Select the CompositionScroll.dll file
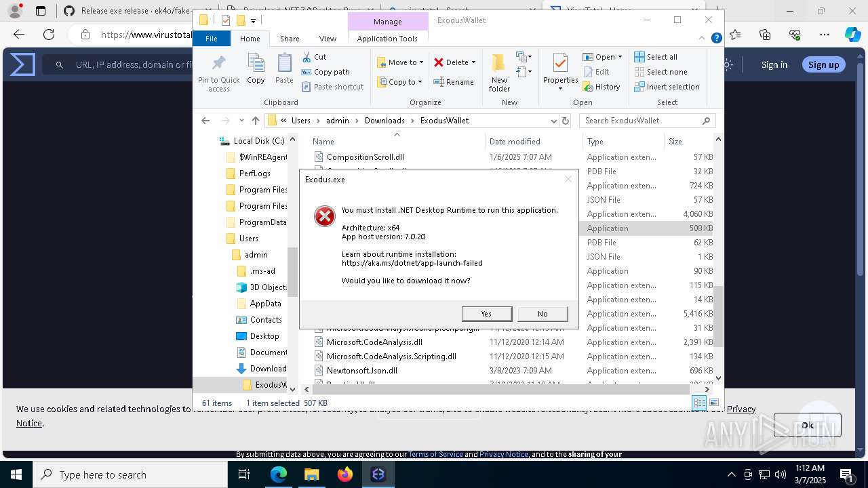Image resolution: width=868 pixels, height=488 pixels. tap(366, 157)
